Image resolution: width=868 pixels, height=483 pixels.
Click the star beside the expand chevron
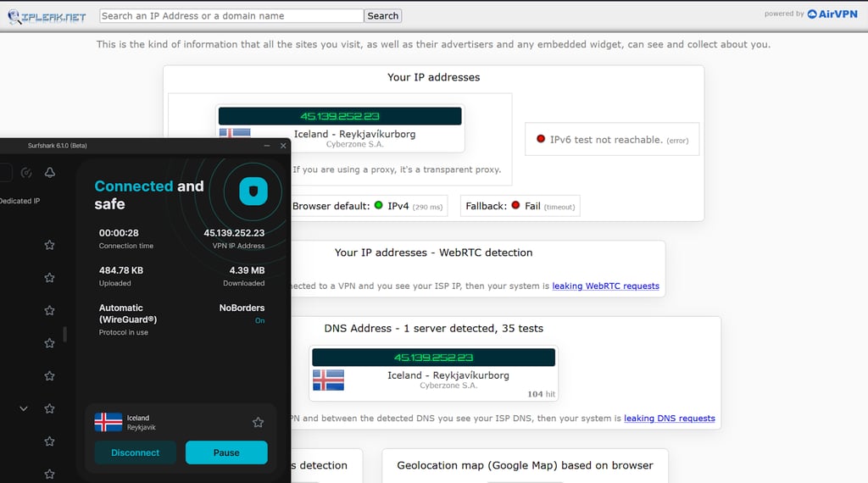[49, 409]
